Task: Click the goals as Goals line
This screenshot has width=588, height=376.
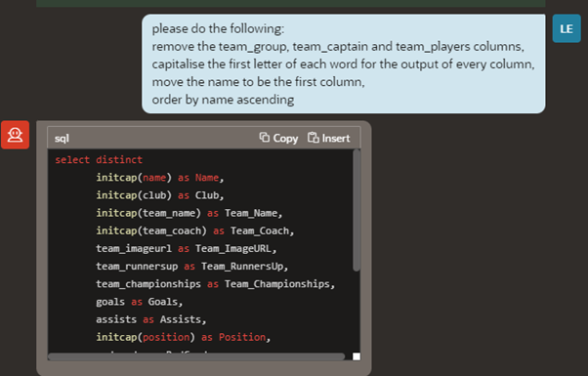Action: (139, 302)
